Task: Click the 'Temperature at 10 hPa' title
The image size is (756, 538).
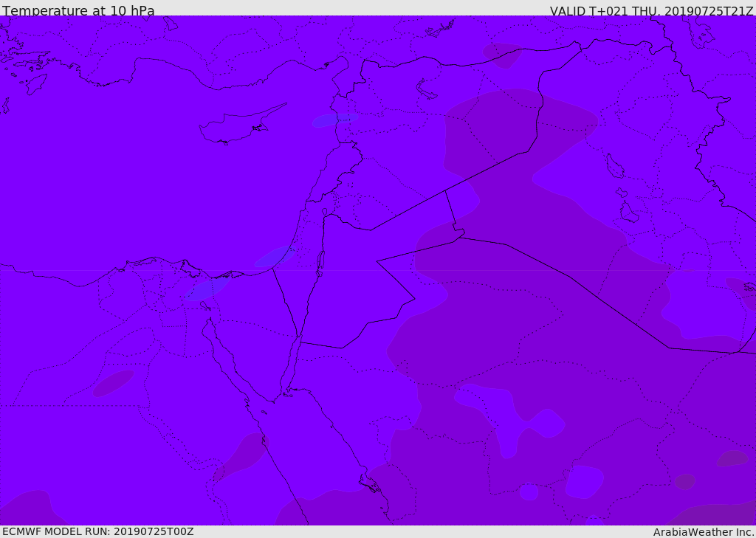Action: tap(78, 10)
